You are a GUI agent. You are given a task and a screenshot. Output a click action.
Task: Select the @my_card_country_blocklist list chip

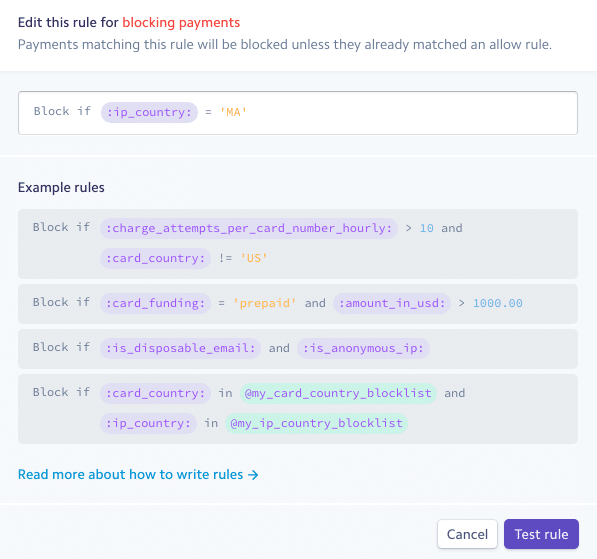tap(338, 393)
